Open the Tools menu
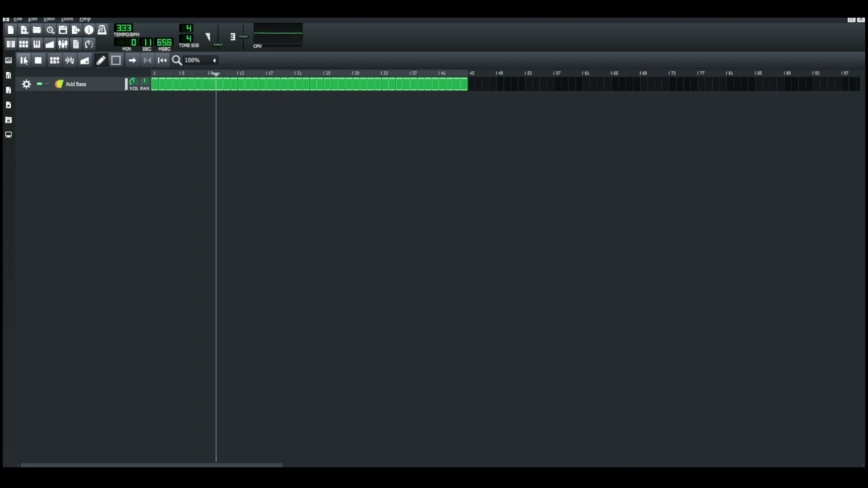Image resolution: width=868 pixels, height=488 pixels. coord(67,18)
